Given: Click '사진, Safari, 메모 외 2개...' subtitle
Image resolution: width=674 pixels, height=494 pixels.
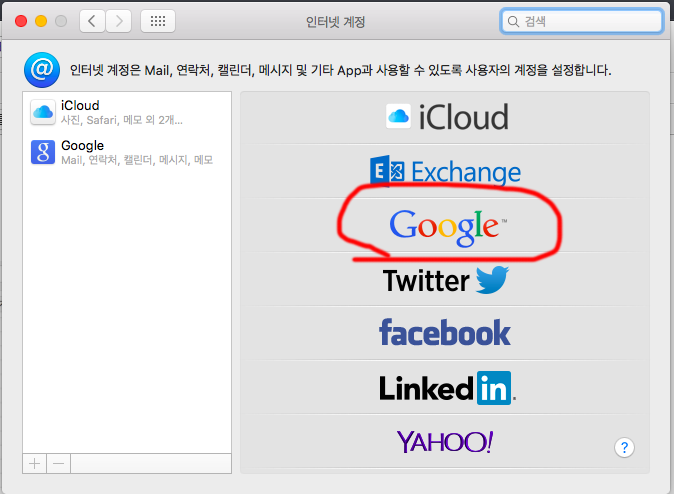Looking at the screenshot, I should coord(122,120).
